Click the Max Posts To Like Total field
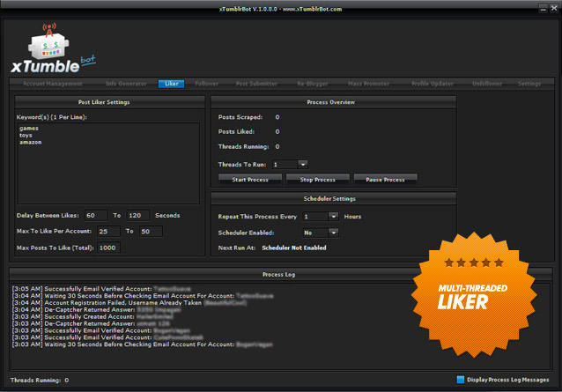Image resolution: width=562 pixels, height=392 pixels. click(x=108, y=248)
